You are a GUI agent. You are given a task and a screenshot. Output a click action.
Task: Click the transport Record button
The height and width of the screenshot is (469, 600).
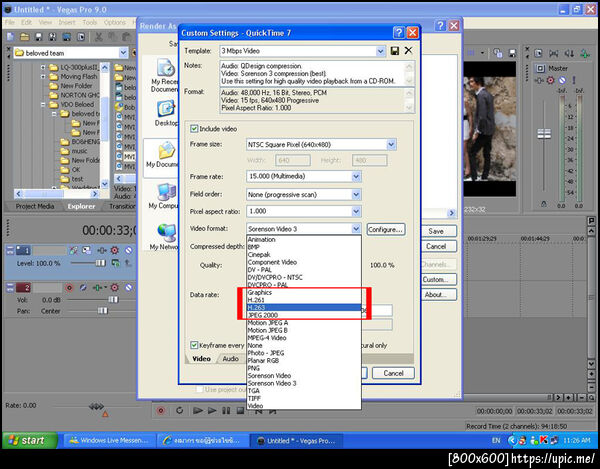click(x=161, y=410)
